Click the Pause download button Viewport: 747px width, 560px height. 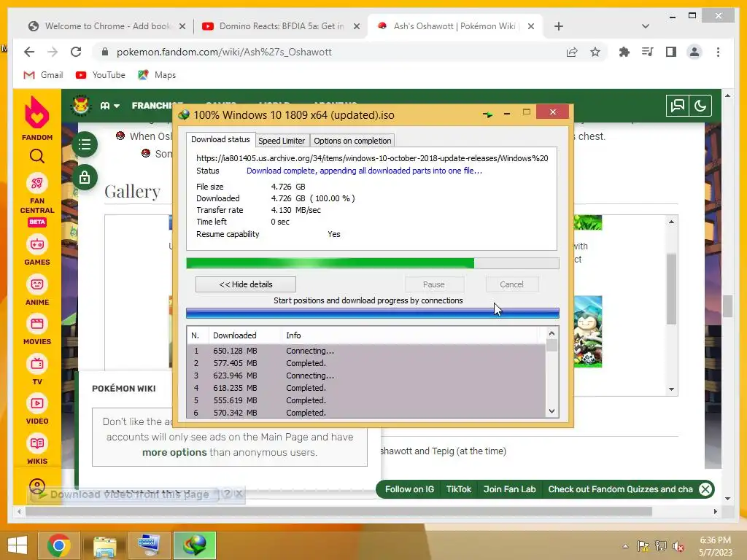(x=434, y=284)
